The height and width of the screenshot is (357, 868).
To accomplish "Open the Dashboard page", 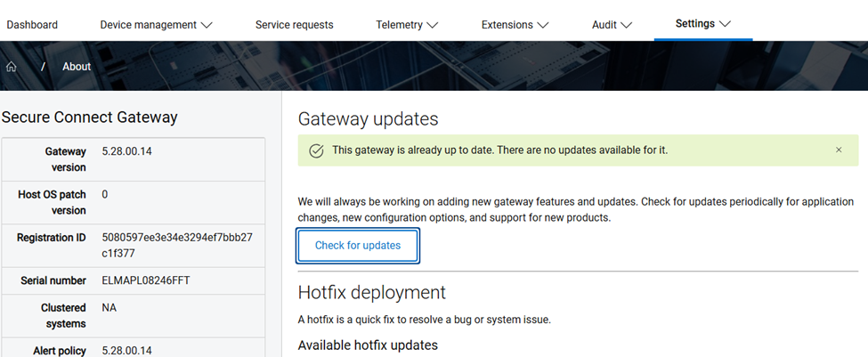I will click(x=32, y=25).
